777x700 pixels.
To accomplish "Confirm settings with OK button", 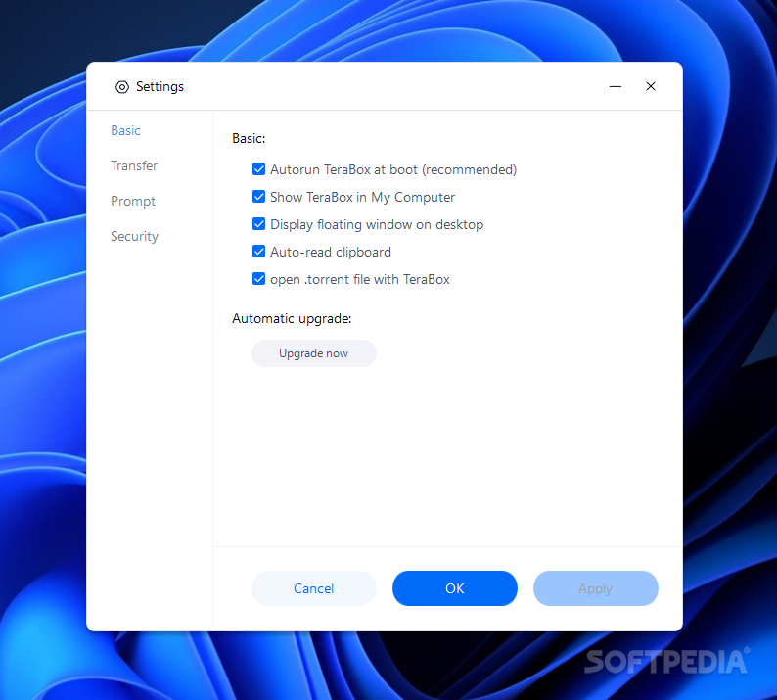I will pos(455,588).
